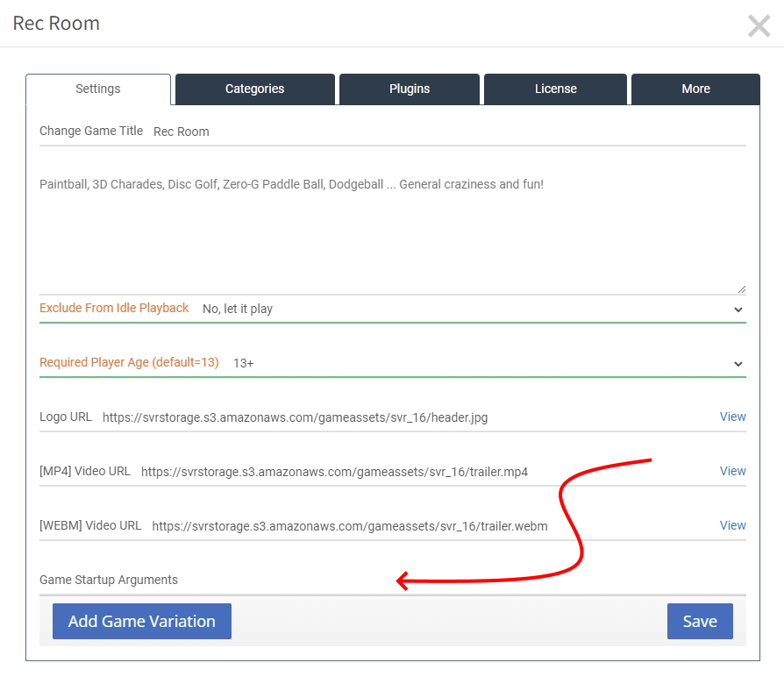This screenshot has width=784, height=684.
Task: Click the Exclude From Idle Playback label
Action: [114, 308]
